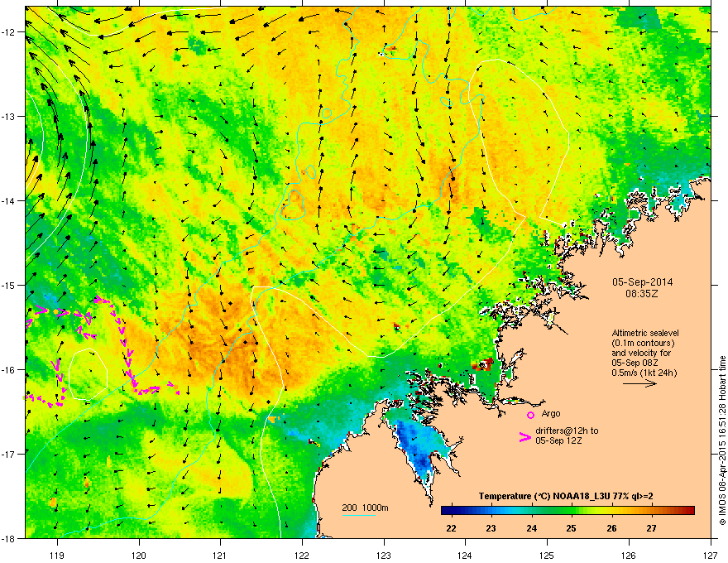Screen dimensions: 728x563
Task: Click the Argo legend label text
Action: pos(551,413)
